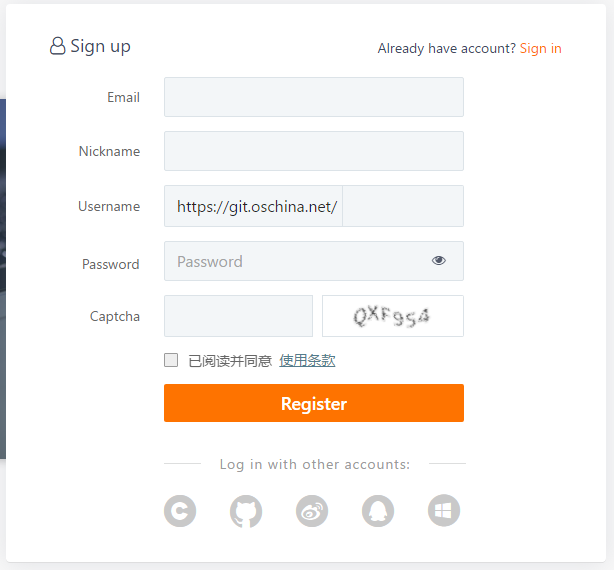
Task: Show password with the eye icon
Action: [439, 261]
